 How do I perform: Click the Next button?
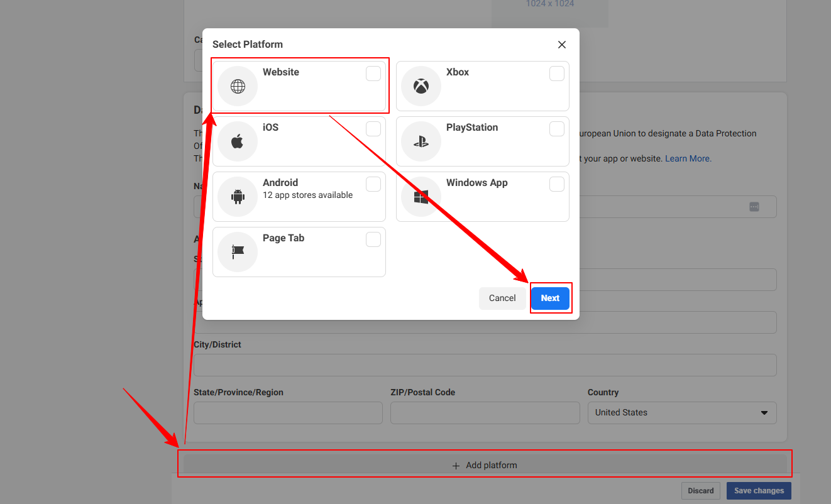click(550, 298)
